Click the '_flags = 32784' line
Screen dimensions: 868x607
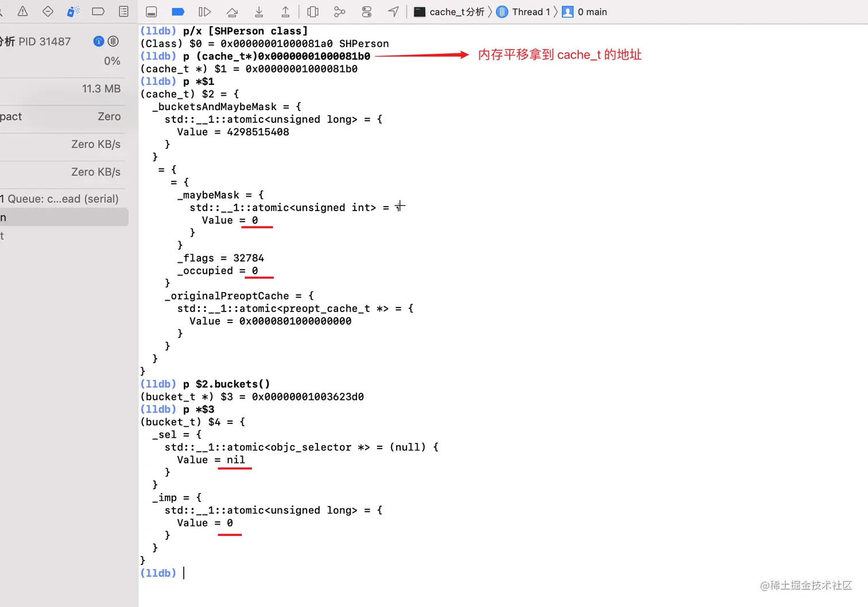pyautogui.click(x=220, y=258)
